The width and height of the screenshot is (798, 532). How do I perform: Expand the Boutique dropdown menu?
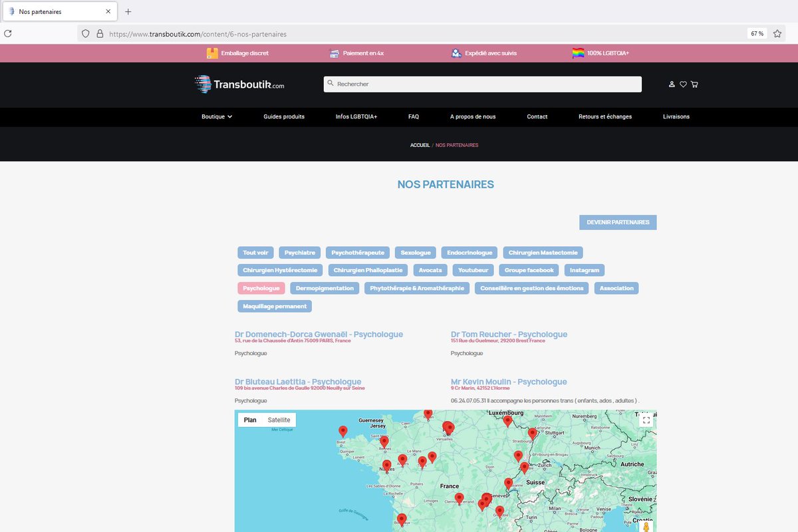pyautogui.click(x=217, y=116)
